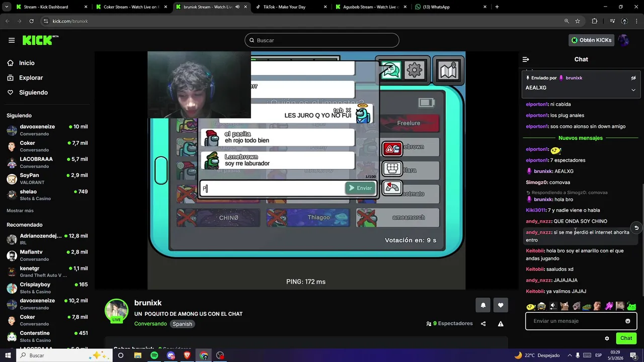
Task: Toggle stream notification bell
Action: click(483, 305)
